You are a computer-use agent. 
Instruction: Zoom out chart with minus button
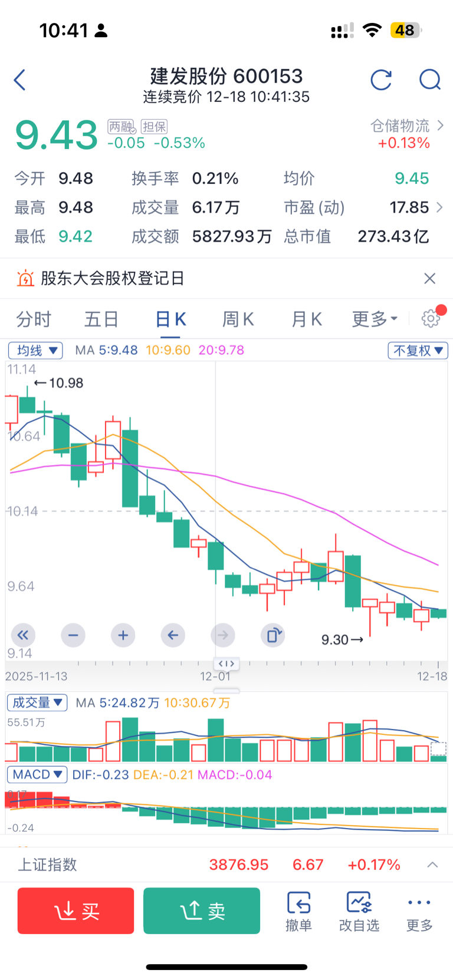(73, 635)
